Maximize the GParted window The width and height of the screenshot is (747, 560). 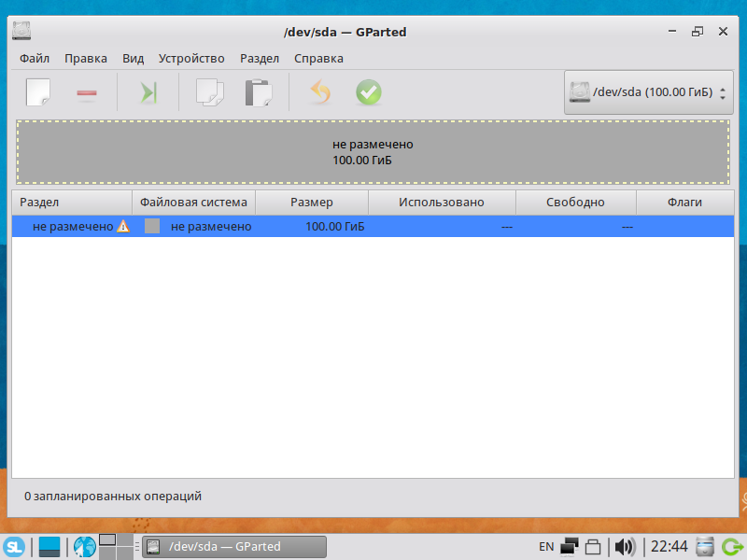pos(698,32)
